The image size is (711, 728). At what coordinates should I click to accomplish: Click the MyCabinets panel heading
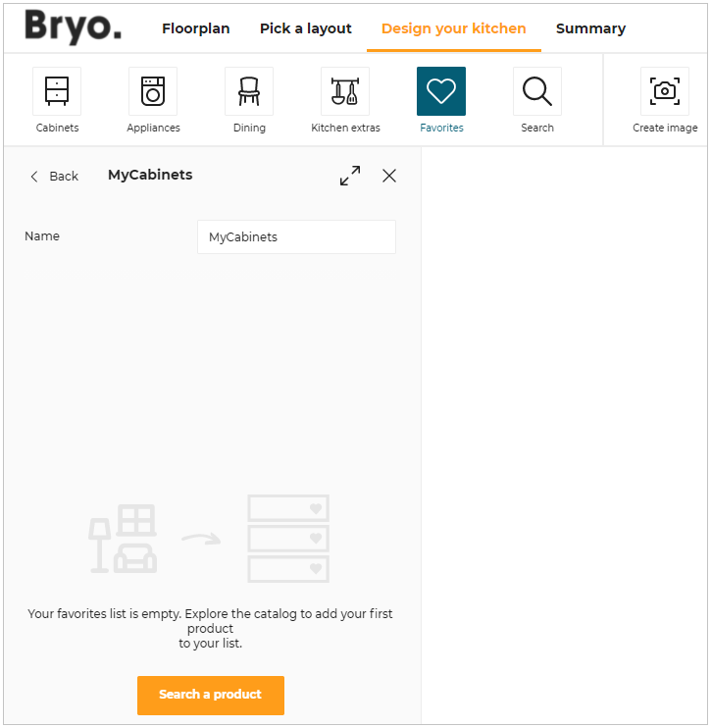tap(150, 176)
